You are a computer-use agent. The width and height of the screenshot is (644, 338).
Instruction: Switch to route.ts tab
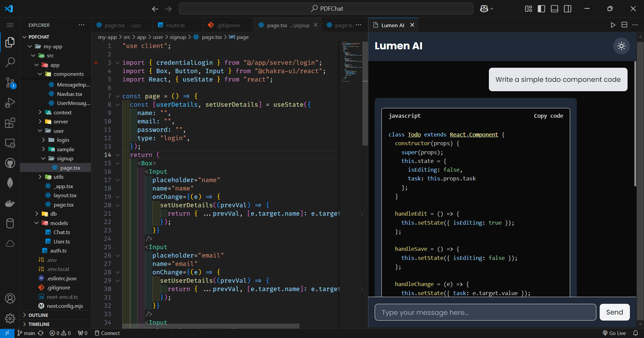coord(178,25)
